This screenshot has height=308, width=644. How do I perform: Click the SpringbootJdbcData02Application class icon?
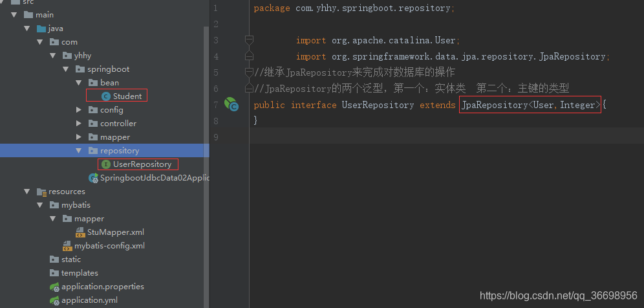[94, 178]
